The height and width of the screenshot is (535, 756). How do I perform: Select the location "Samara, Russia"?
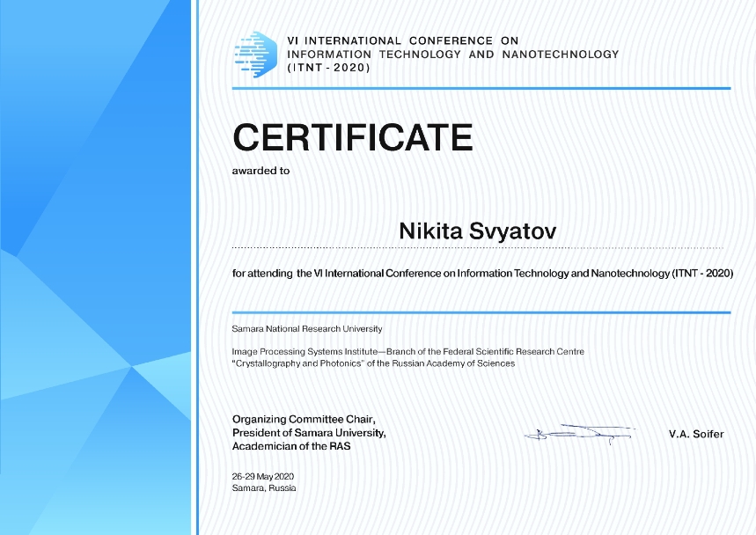(264, 487)
